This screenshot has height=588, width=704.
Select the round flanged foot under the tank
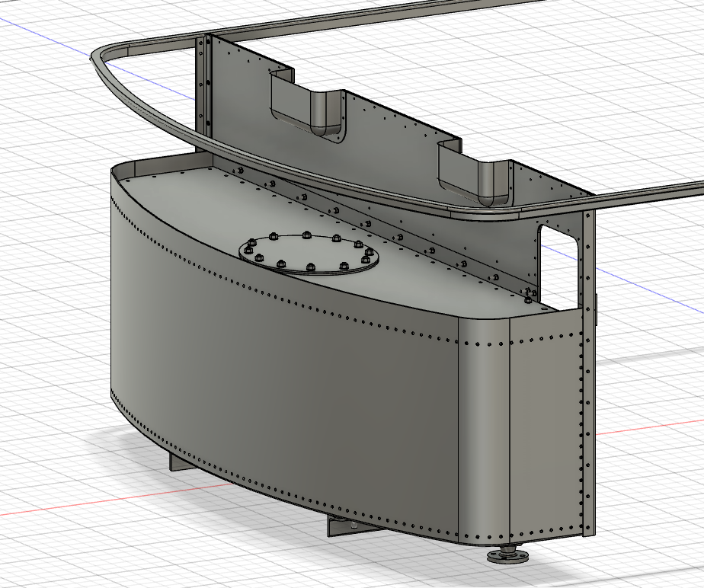(507, 554)
